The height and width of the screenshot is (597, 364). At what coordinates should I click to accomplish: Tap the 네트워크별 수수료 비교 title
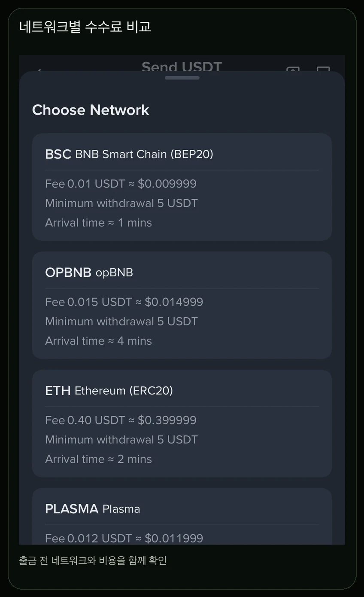coord(85,27)
